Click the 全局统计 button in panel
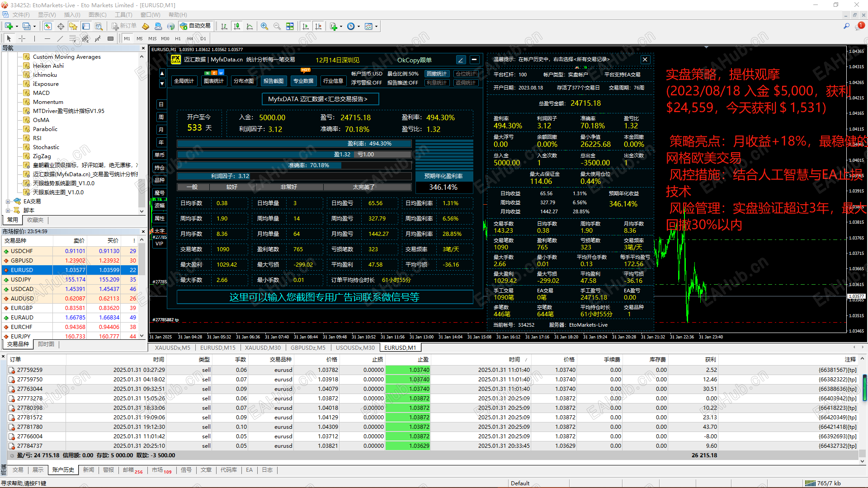868x488 pixels. click(x=184, y=81)
